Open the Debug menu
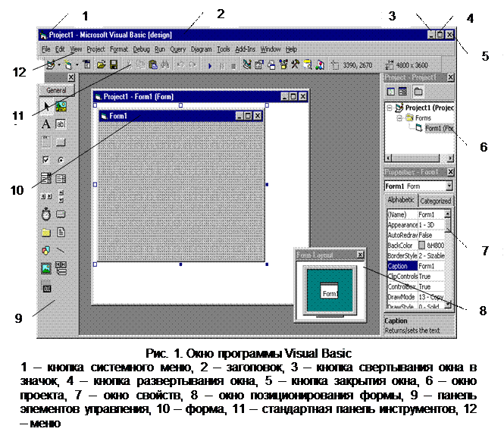 click(x=142, y=49)
